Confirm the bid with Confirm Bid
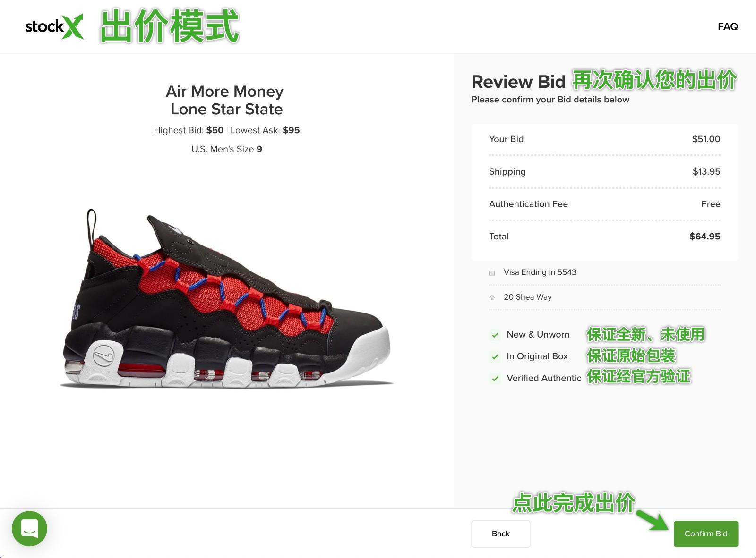Viewport: 756px width, 558px height. (x=706, y=533)
